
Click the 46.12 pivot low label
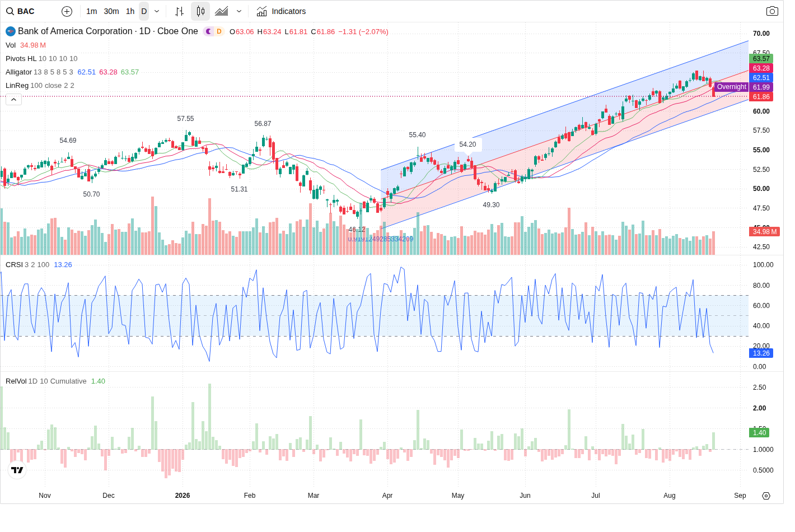coord(357,230)
